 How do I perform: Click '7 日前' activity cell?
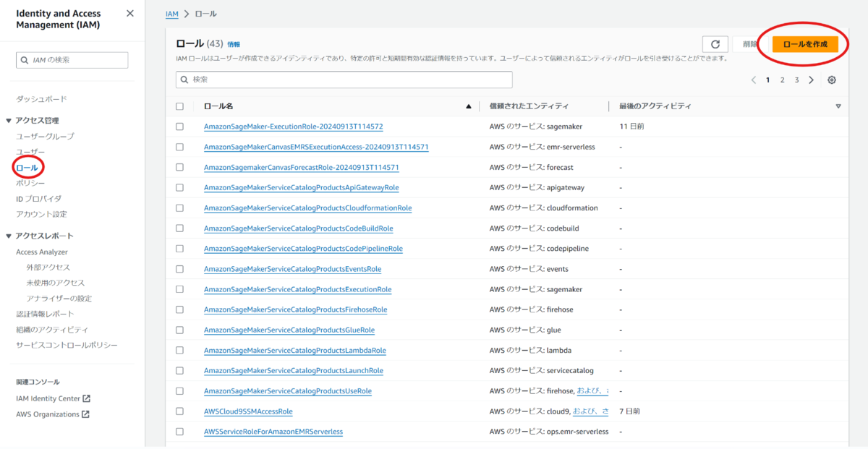pos(629,411)
